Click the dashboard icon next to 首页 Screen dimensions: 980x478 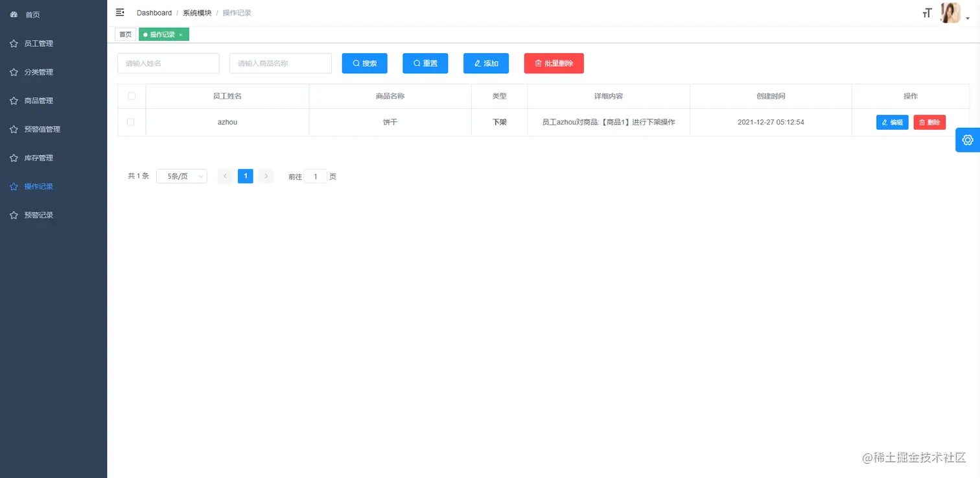pyautogui.click(x=14, y=14)
